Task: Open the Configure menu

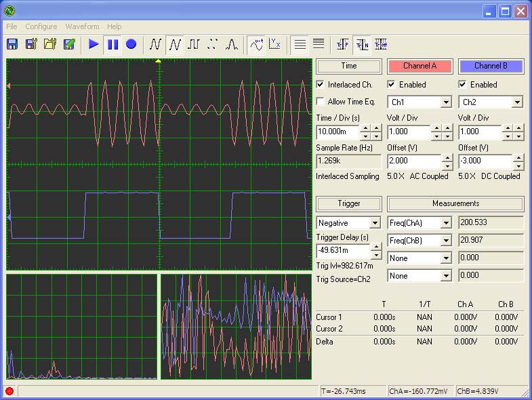Action: tap(41, 26)
